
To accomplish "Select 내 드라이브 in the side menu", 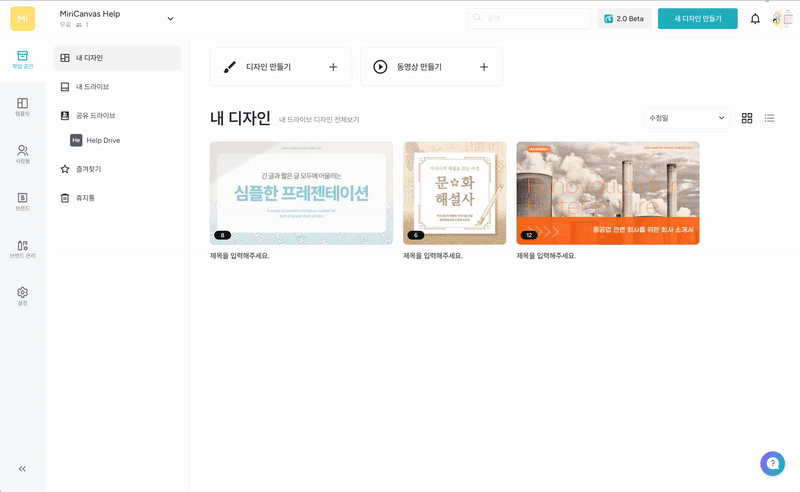I will tap(92, 87).
